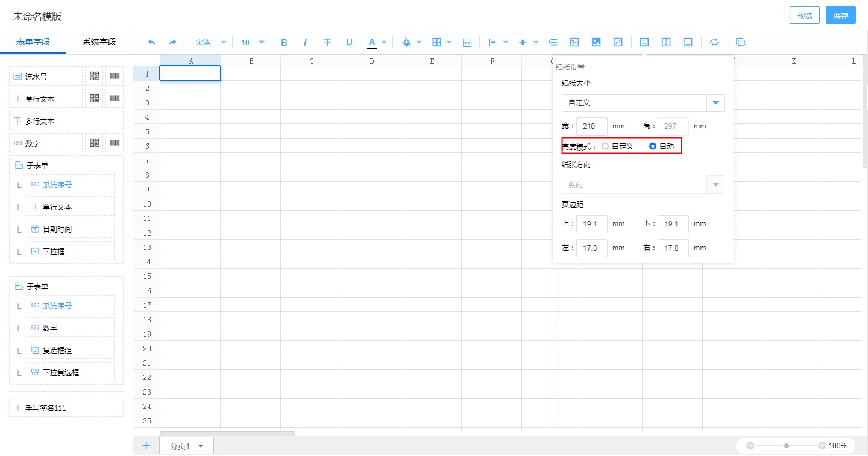Select the 自动 height mode radio

click(x=653, y=146)
